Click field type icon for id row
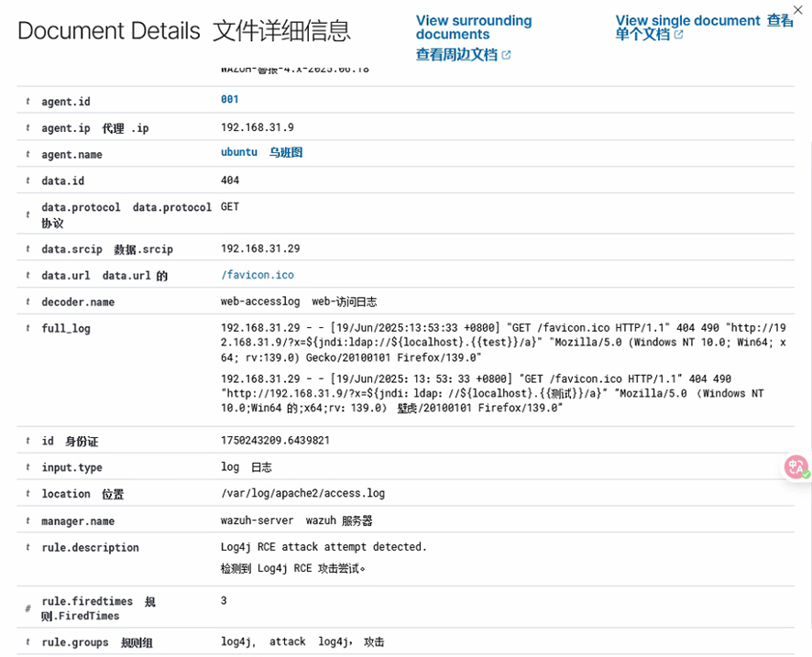Viewport: 812px width, 657px height. [27, 441]
